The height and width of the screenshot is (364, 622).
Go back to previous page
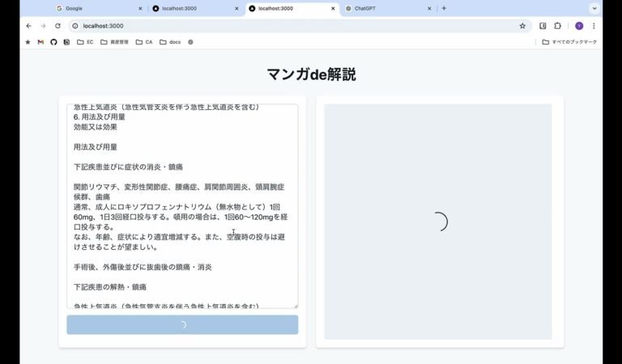pos(28,26)
